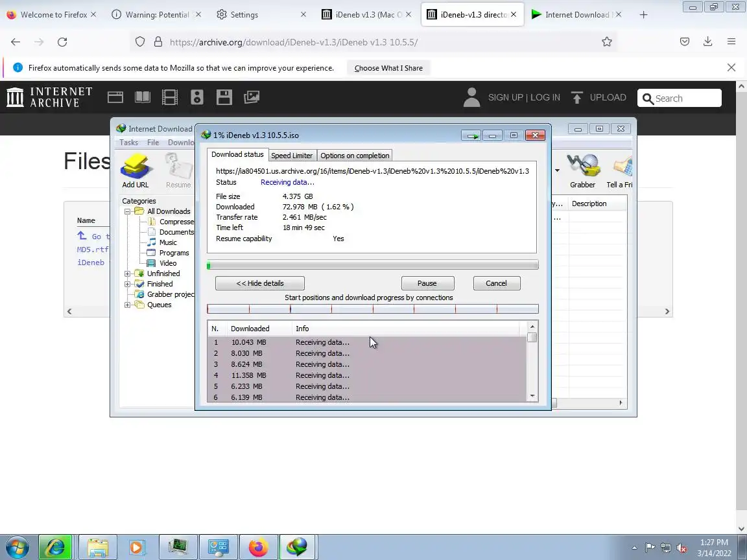The width and height of the screenshot is (747, 560).
Task: Expand the Finished tree node
Action: [x=127, y=285]
